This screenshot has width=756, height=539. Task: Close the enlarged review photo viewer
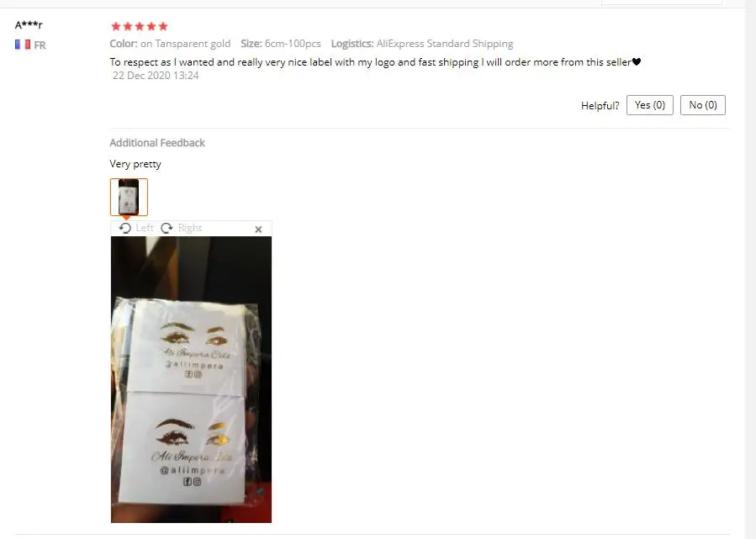click(x=258, y=230)
